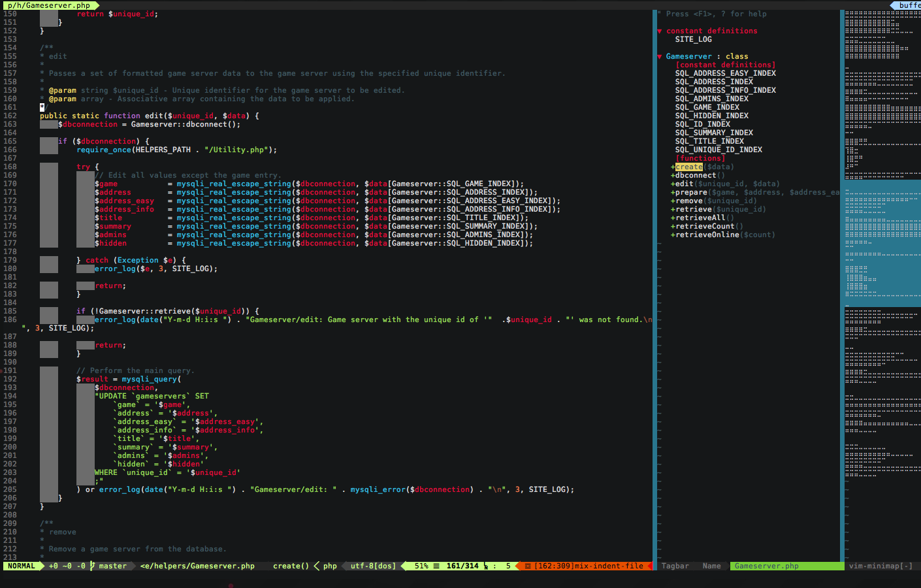921x588 pixels.
Task: Select SQL_ID_INDEX in Tagbar
Action: click(x=702, y=124)
